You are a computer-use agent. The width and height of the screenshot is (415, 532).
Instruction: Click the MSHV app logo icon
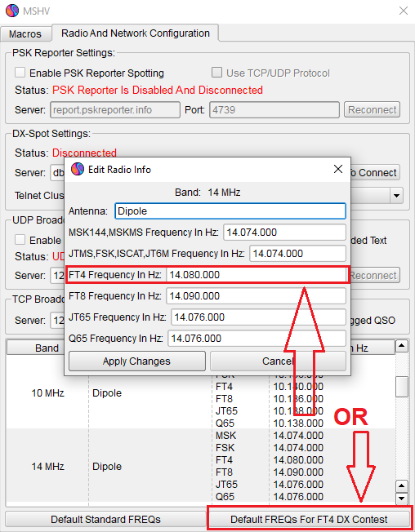[12, 11]
